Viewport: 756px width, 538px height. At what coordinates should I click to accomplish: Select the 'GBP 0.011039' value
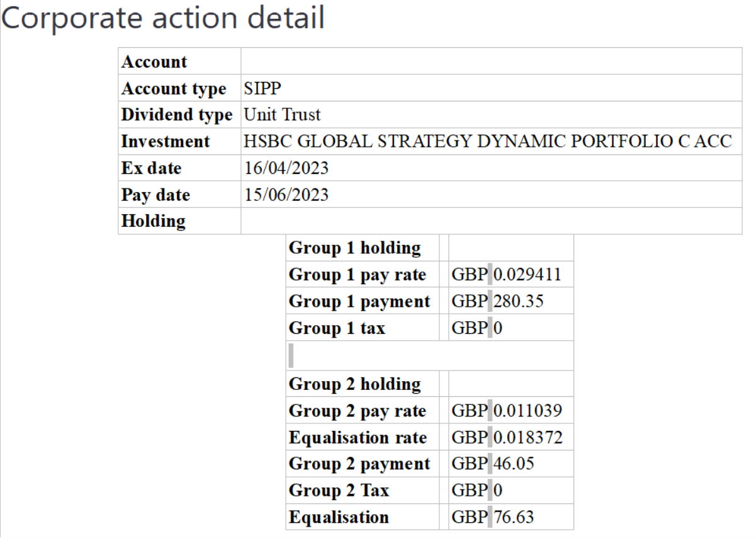(x=506, y=411)
